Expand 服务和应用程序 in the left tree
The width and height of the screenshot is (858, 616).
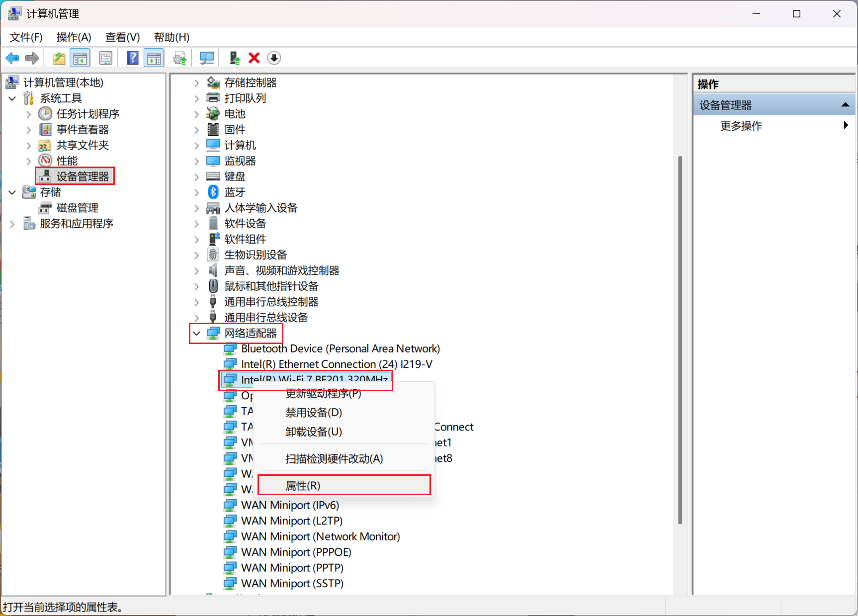pos(12,224)
